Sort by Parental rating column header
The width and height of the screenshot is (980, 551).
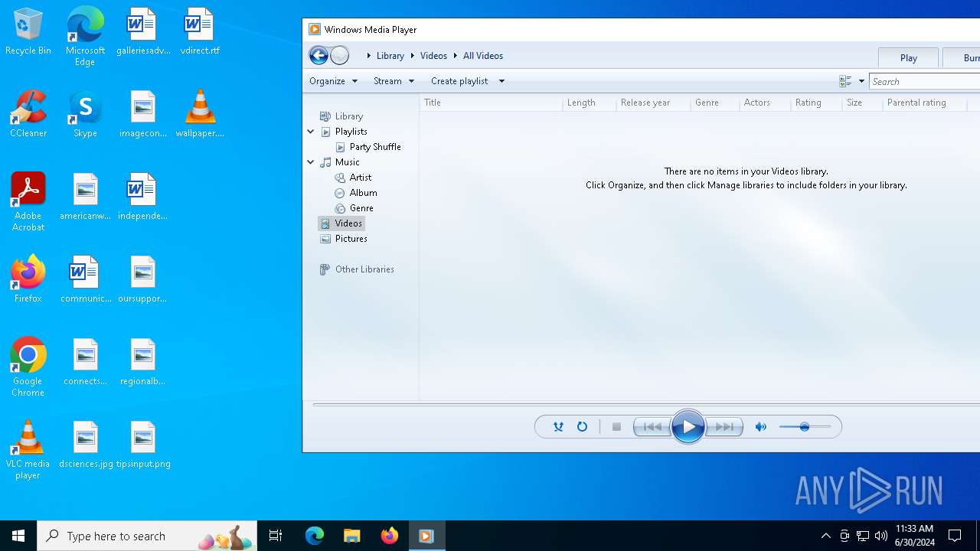(924, 103)
